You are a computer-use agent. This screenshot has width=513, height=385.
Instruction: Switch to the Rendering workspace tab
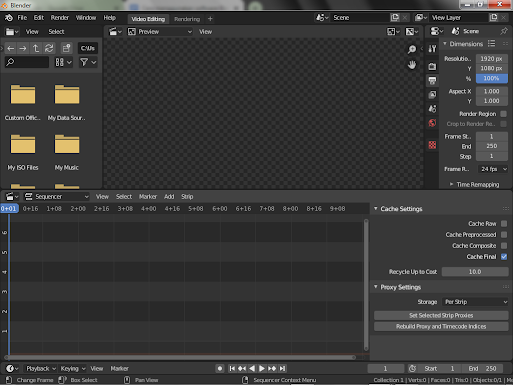[x=187, y=19]
